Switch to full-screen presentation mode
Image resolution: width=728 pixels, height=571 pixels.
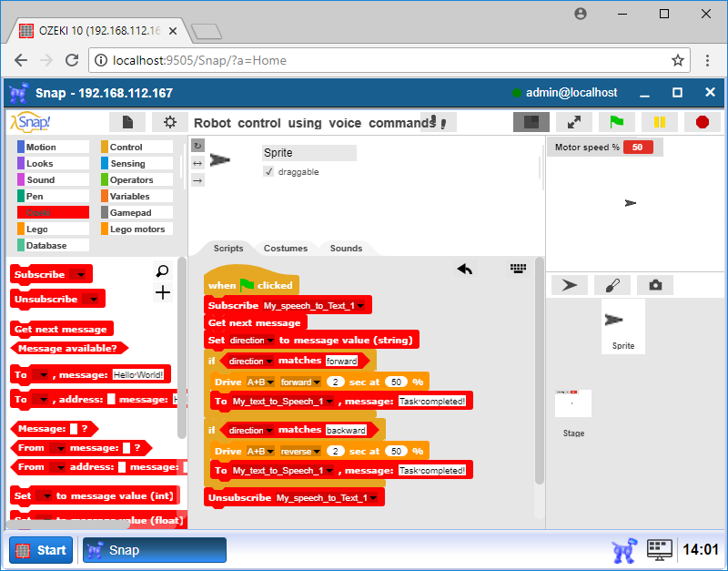point(574,122)
